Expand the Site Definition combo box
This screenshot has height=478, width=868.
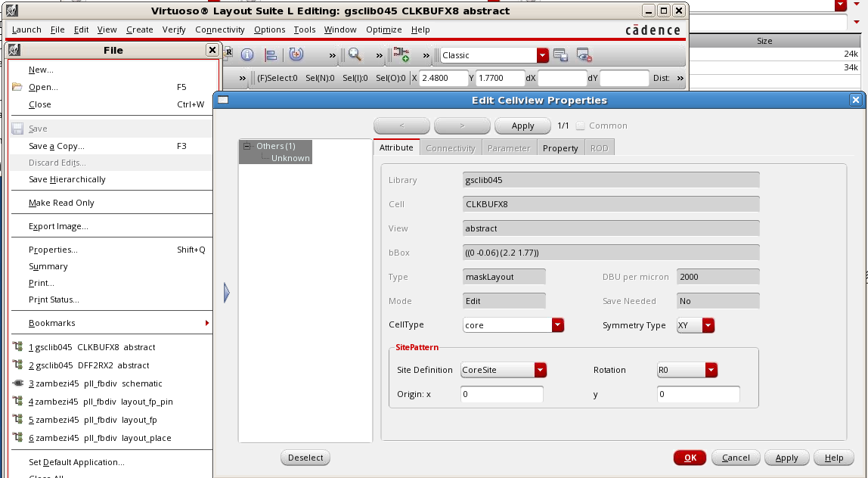(x=540, y=370)
